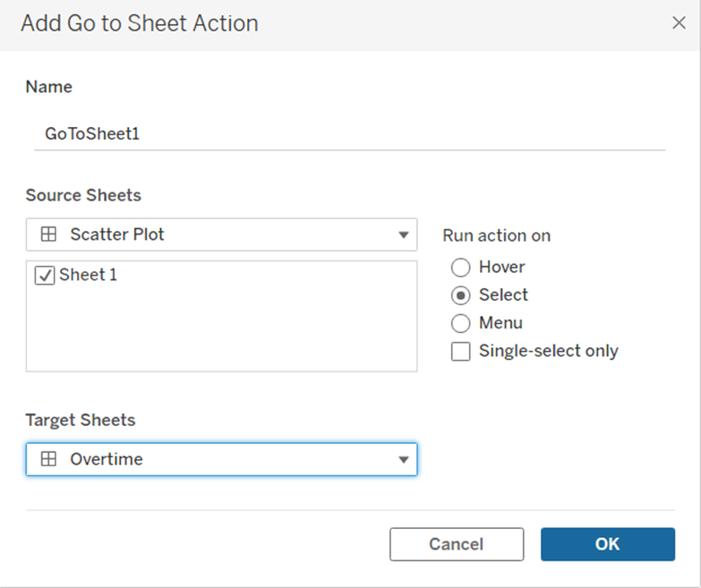Choose the Select radio button

point(461,295)
